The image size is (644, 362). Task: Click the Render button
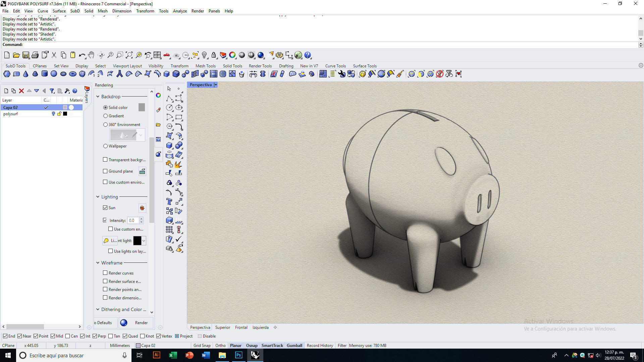(136, 323)
